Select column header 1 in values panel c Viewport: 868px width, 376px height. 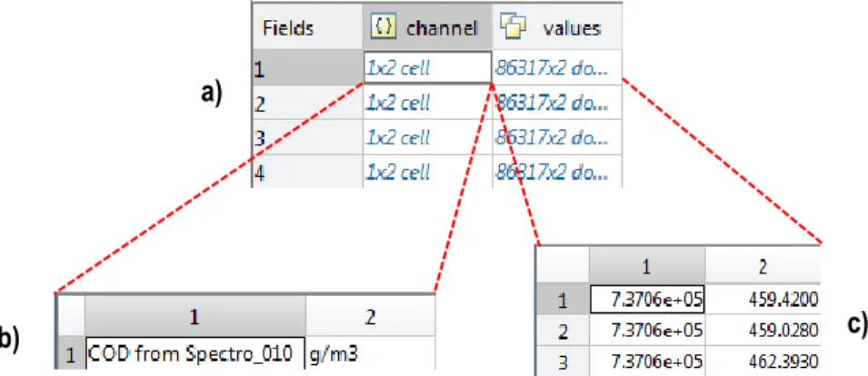(x=646, y=266)
